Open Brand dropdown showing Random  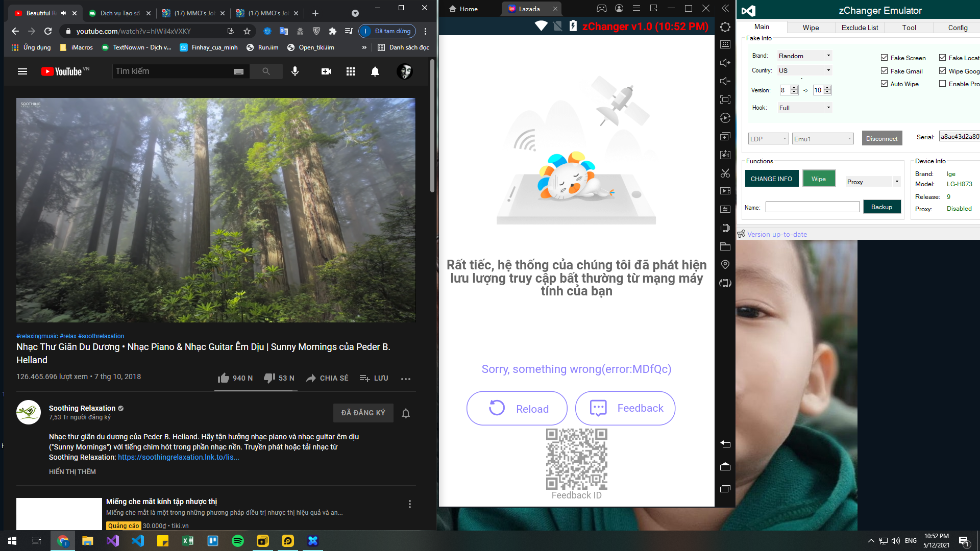coord(805,56)
